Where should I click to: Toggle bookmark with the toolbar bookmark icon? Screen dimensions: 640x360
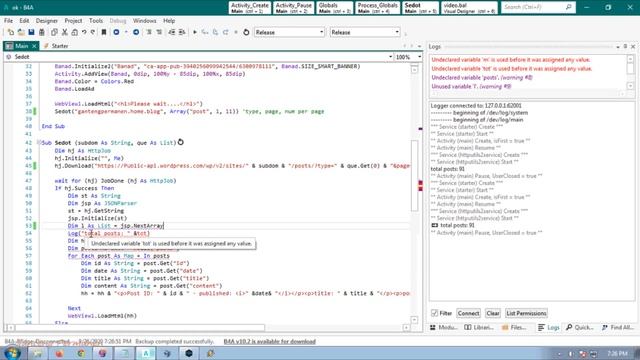pos(104,32)
